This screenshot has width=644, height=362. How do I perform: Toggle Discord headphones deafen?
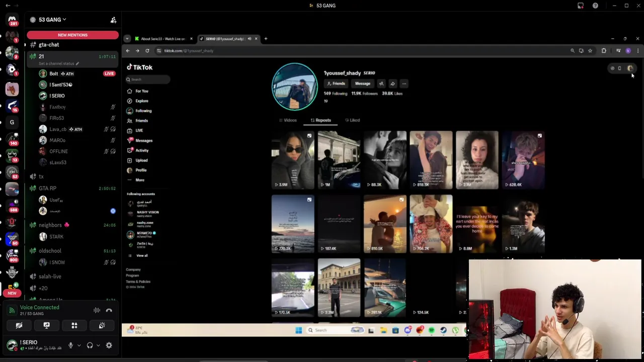(x=90, y=345)
